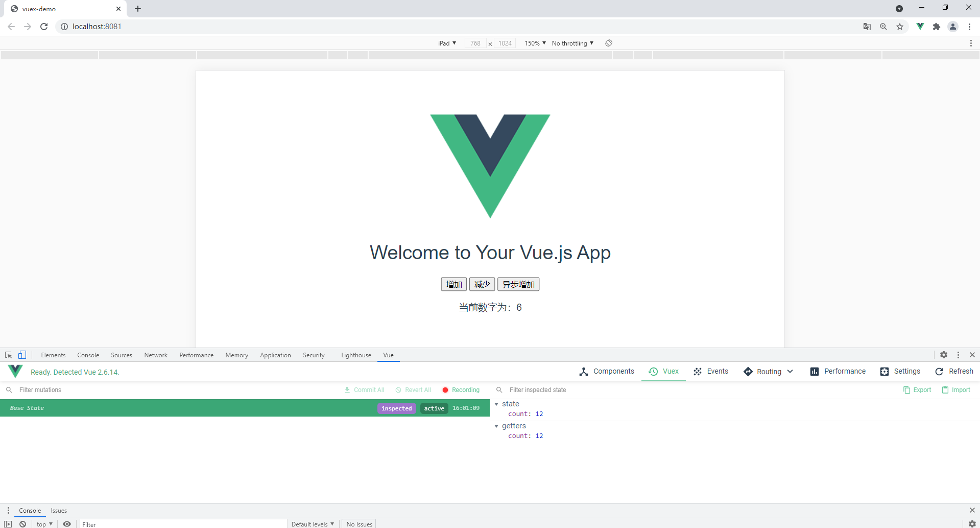Activate the inspect element picker
980x528 pixels.
[9, 355]
